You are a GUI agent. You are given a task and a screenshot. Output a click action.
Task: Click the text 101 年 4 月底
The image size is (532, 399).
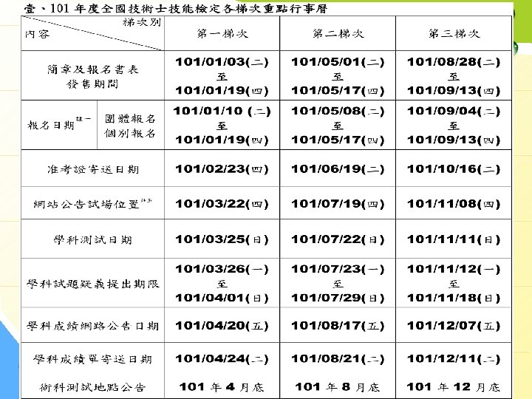point(222,386)
